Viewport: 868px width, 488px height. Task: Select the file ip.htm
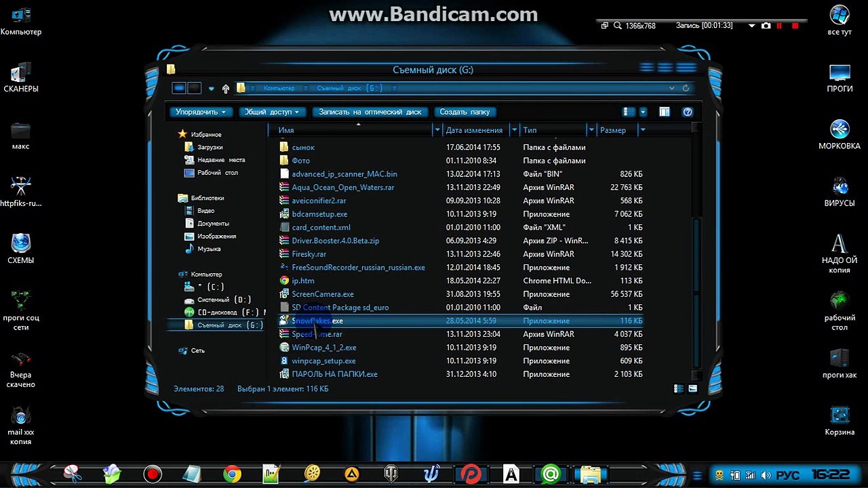(303, 281)
